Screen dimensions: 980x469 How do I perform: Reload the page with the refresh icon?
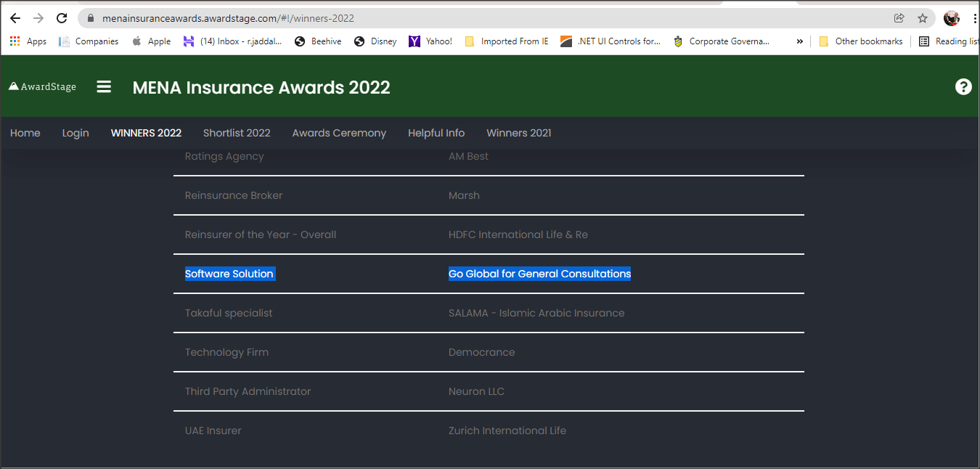coord(62,18)
